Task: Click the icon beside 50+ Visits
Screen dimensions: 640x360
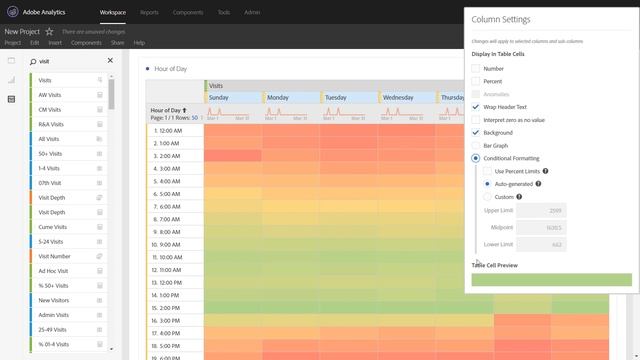Action: point(100,153)
